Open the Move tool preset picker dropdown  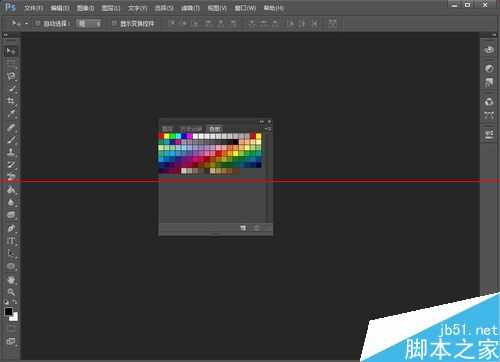pos(26,24)
